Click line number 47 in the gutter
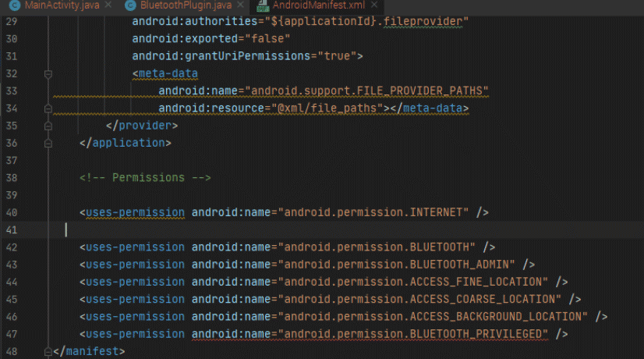This screenshot has height=359, width=644. pos(12,334)
